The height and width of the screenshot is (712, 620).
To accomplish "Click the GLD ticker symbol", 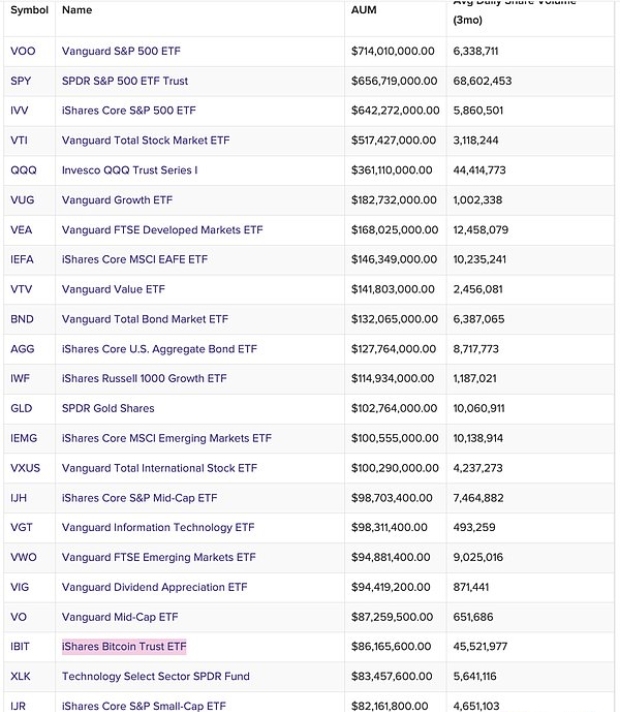I will point(21,408).
